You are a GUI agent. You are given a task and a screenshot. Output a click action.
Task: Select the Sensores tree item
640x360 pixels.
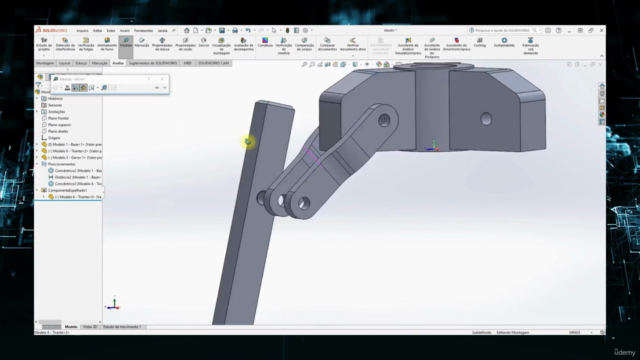point(51,105)
